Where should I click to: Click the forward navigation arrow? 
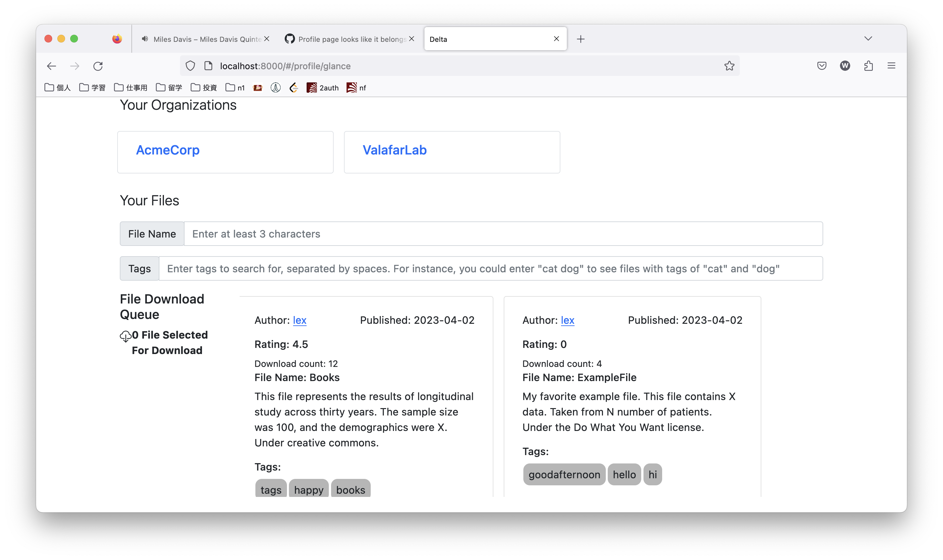(x=75, y=66)
